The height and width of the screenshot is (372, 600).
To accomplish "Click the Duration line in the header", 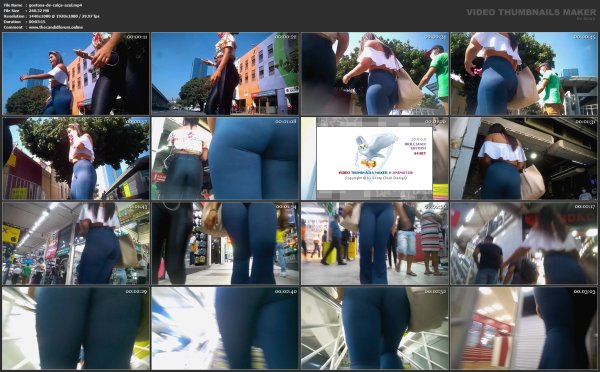I will 24,22.
